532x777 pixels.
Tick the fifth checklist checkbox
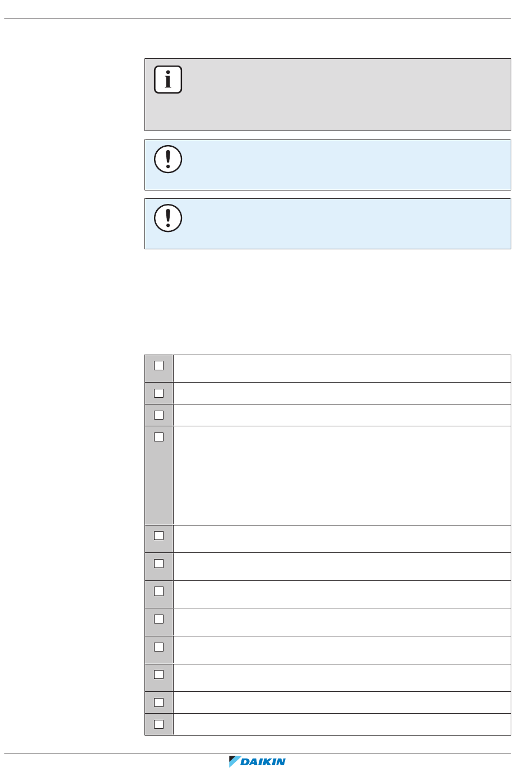pos(159,536)
